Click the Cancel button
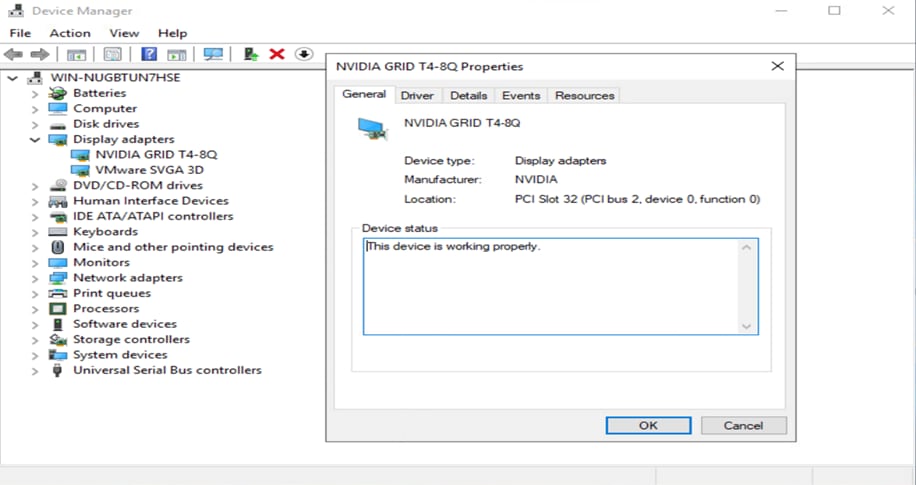 [744, 425]
